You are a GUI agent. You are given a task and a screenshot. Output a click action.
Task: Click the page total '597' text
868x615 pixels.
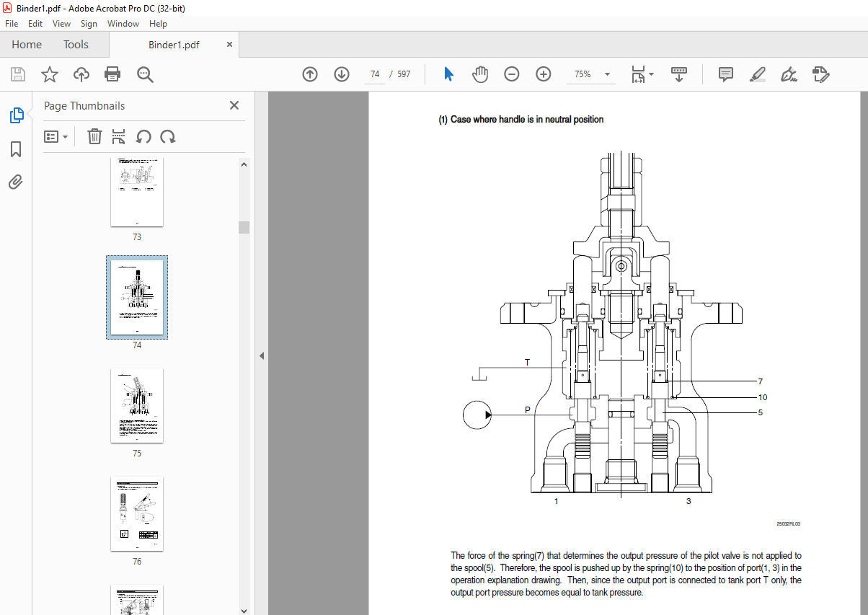[x=404, y=74]
